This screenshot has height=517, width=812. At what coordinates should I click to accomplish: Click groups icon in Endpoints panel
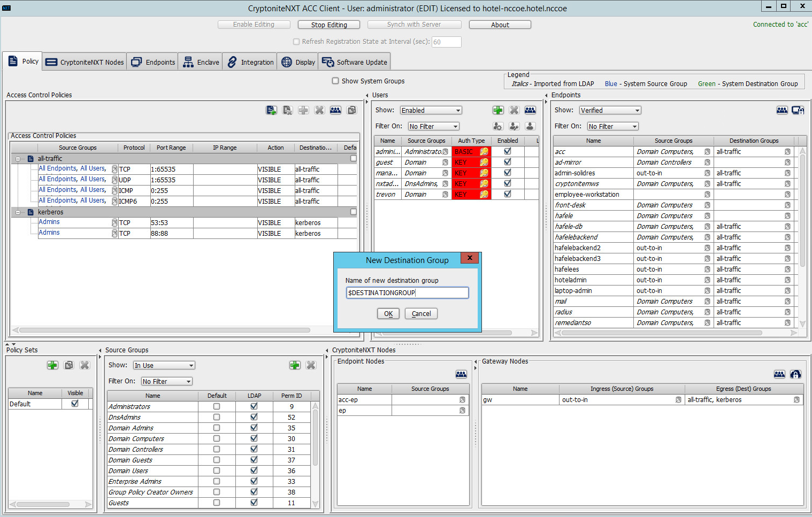(782, 110)
